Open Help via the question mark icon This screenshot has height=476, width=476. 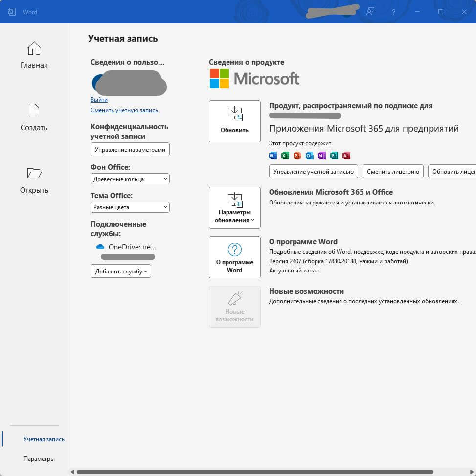(393, 12)
